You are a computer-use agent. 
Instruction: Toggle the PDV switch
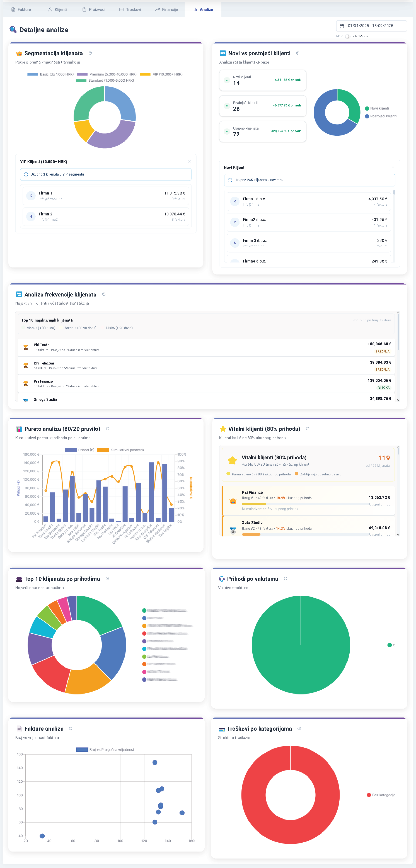[347, 37]
